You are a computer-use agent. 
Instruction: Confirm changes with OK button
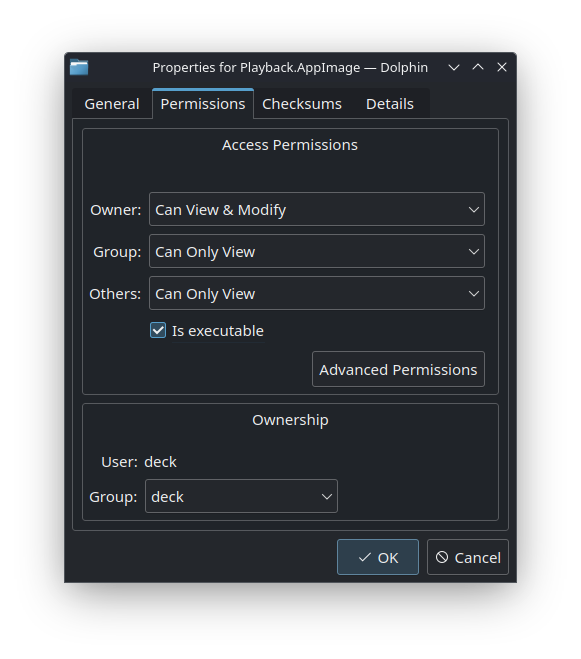(378, 557)
